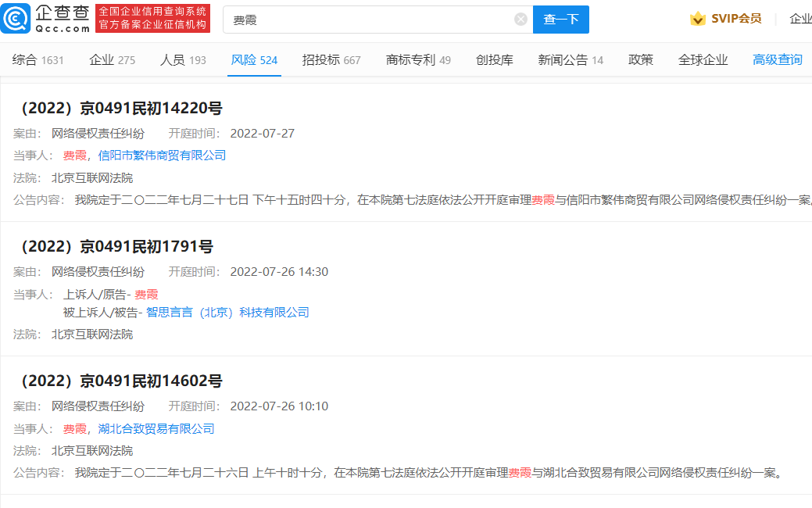This screenshot has width=812, height=508.
Task: Open the 创投库 tab
Action: click(495, 60)
